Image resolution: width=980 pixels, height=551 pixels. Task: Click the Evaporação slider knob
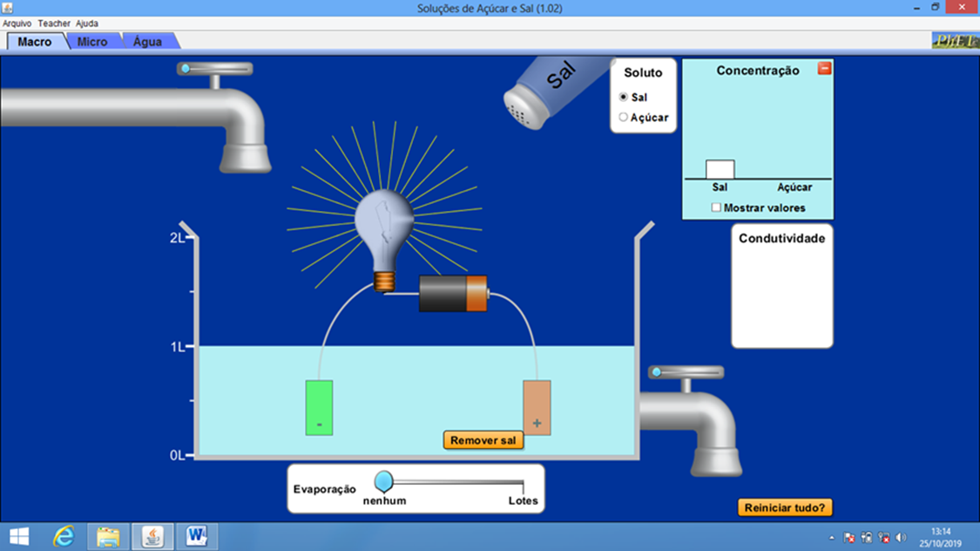[x=383, y=480]
